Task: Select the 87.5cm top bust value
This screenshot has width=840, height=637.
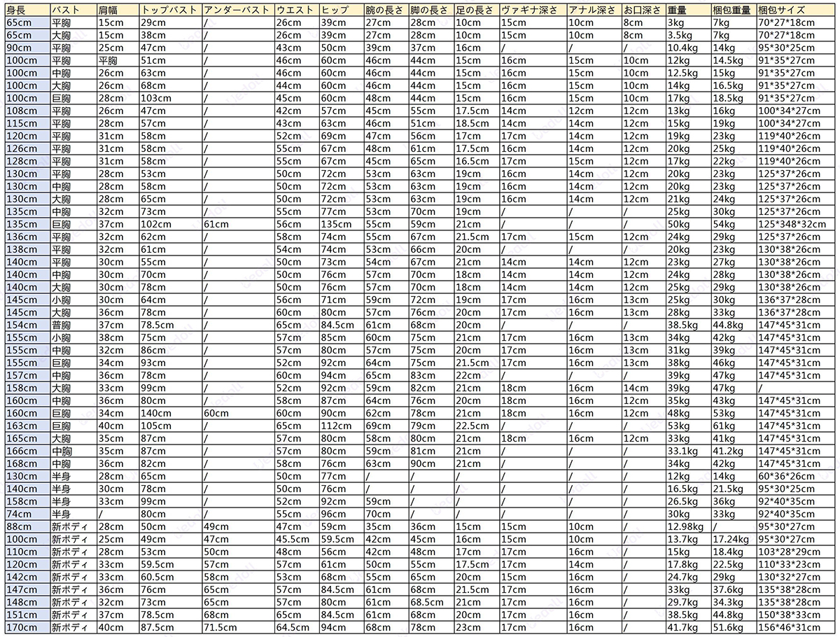Action: [170, 627]
